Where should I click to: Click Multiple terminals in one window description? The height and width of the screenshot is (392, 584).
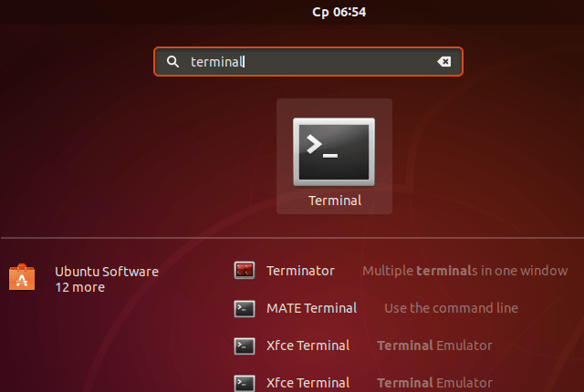(x=464, y=271)
